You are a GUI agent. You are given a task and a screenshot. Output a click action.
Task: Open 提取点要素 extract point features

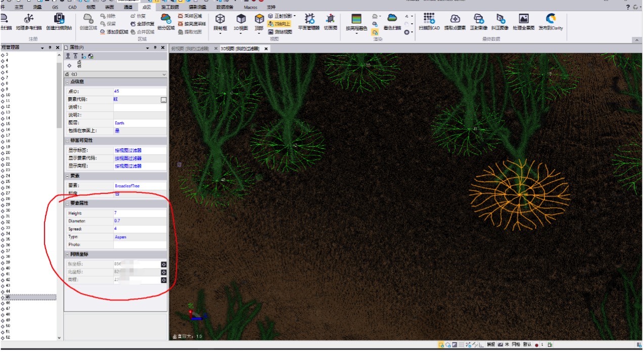click(455, 22)
